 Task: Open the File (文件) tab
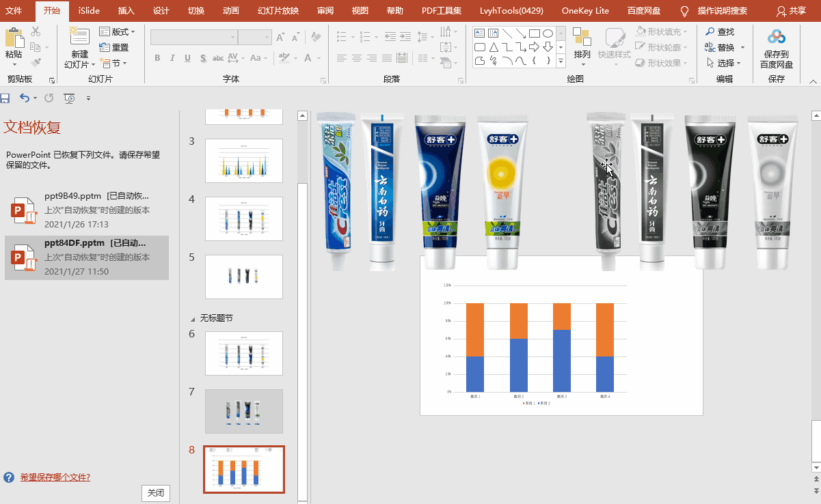(14, 11)
